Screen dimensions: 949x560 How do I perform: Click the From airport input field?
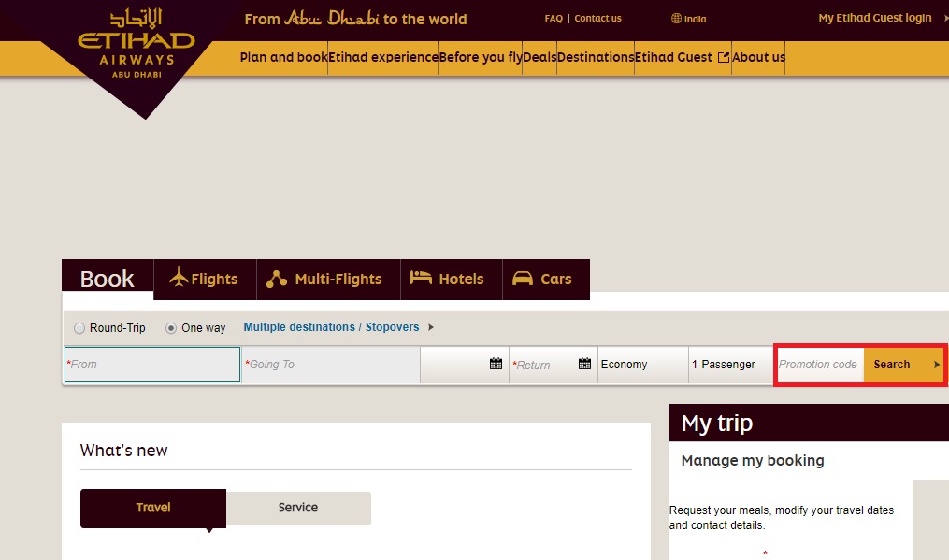point(152,365)
